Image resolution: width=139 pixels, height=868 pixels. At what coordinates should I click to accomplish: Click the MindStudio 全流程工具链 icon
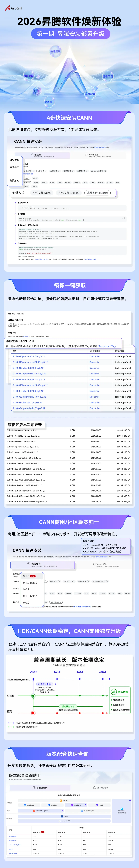[x=121, y=808]
